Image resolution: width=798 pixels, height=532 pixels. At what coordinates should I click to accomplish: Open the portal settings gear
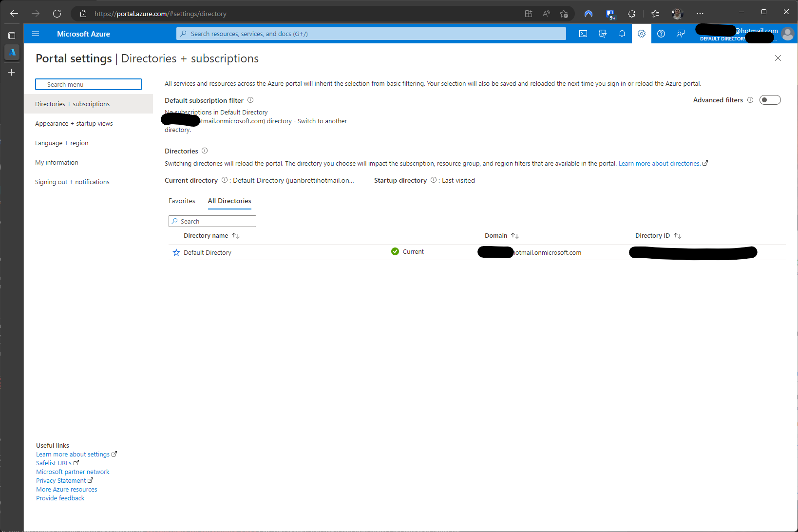(642, 34)
